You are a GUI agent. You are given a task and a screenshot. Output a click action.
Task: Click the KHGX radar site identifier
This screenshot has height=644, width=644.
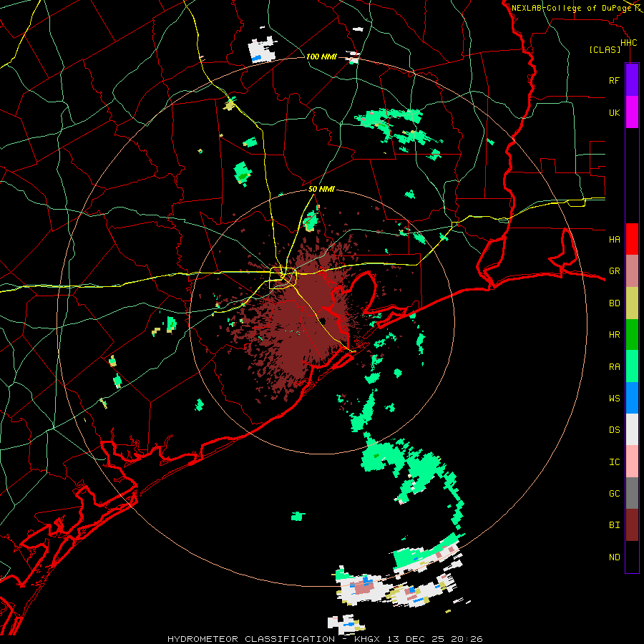(x=369, y=639)
